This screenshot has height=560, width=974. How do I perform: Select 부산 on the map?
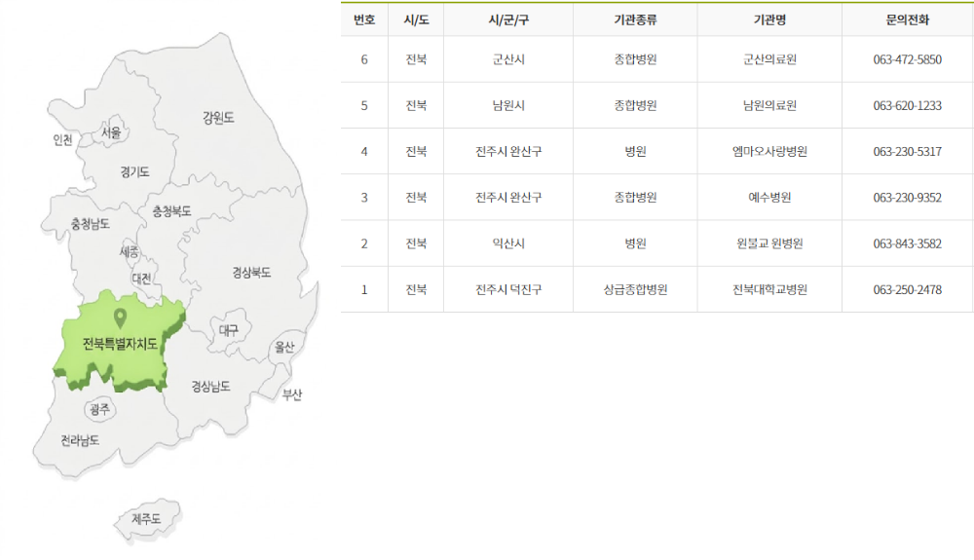tap(292, 394)
